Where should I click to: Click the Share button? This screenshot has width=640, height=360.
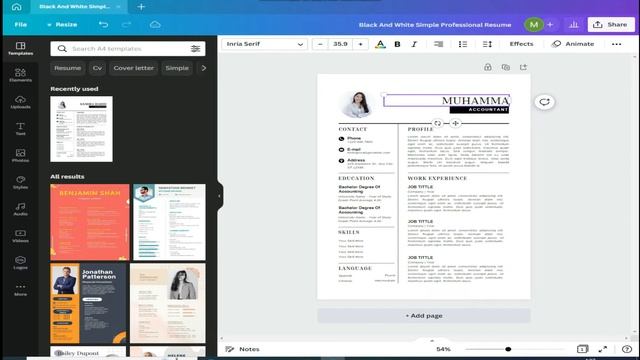click(x=611, y=24)
